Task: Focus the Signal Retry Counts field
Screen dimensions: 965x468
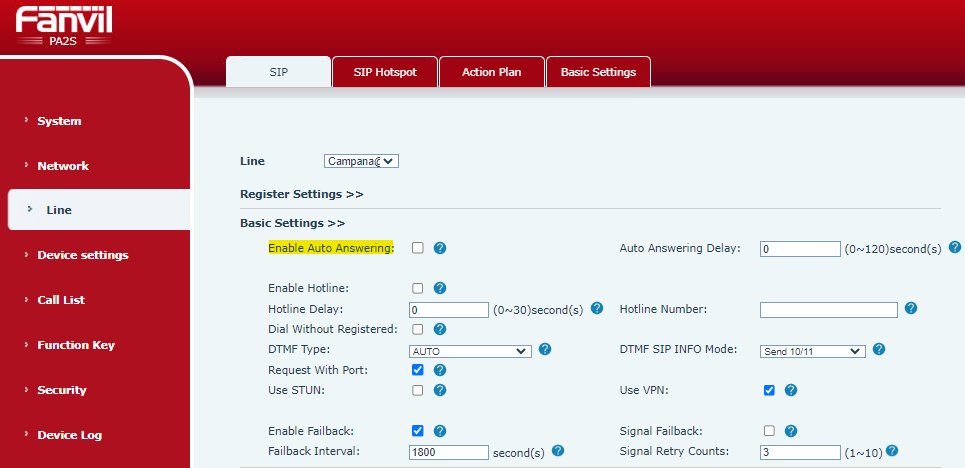Action: 800,453
